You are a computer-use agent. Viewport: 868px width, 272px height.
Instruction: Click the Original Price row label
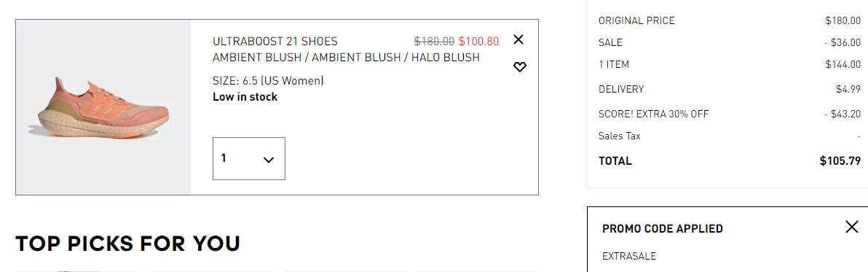pyautogui.click(x=636, y=21)
